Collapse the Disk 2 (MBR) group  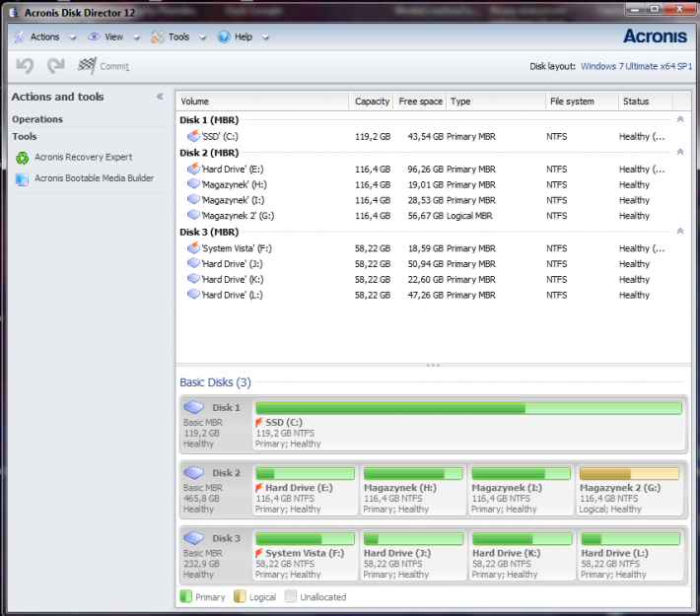680,152
